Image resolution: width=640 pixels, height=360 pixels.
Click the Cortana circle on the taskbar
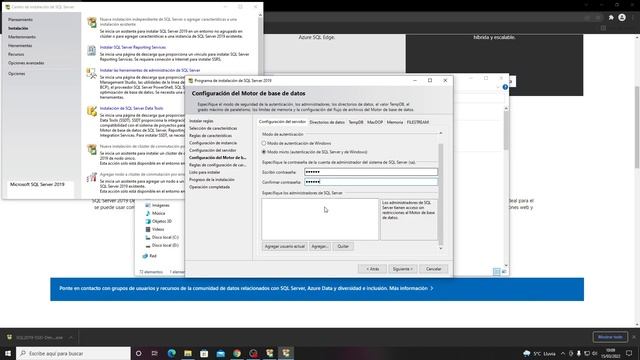[x=138, y=353]
